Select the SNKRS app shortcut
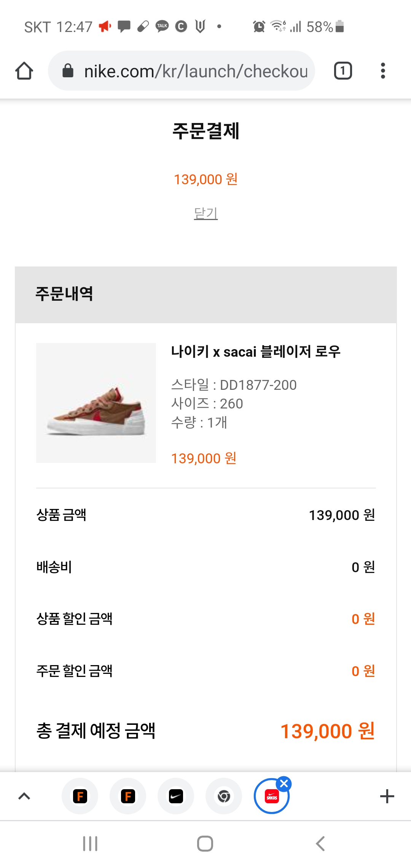 pyautogui.click(x=271, y=797)
